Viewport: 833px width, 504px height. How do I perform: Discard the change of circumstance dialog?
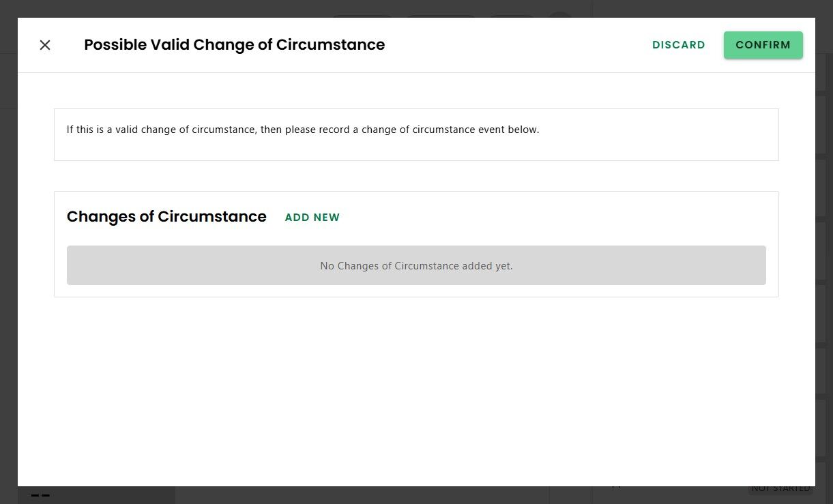tap(678, 45)
